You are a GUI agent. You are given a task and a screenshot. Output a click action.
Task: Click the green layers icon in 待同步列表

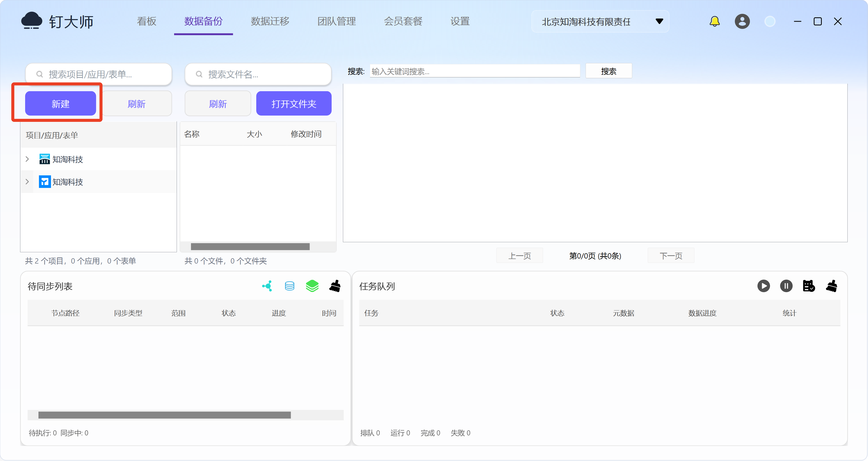[x=312, y=286]
